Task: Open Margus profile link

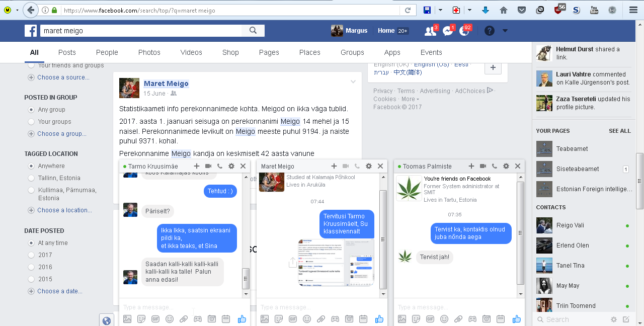Action: click(349, 31)
